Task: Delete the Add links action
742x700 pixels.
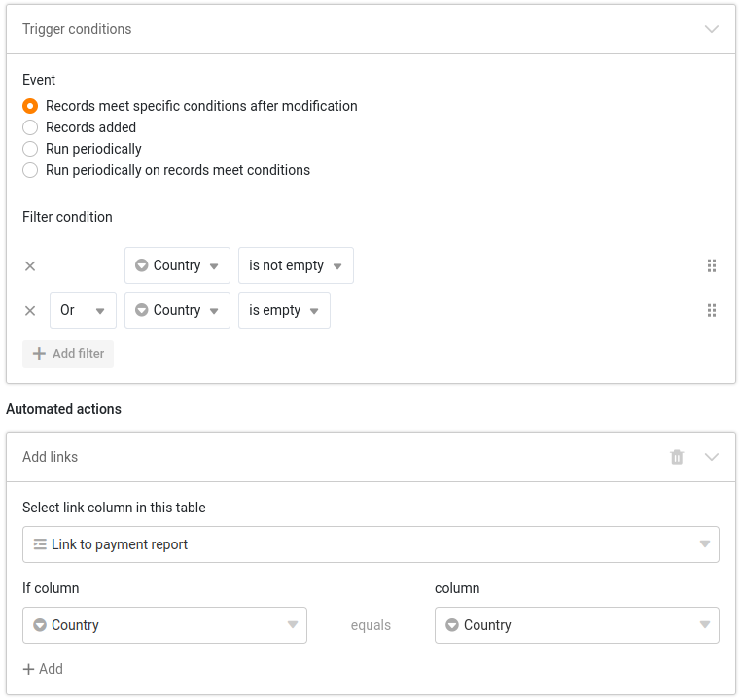Action: [677, 457]
